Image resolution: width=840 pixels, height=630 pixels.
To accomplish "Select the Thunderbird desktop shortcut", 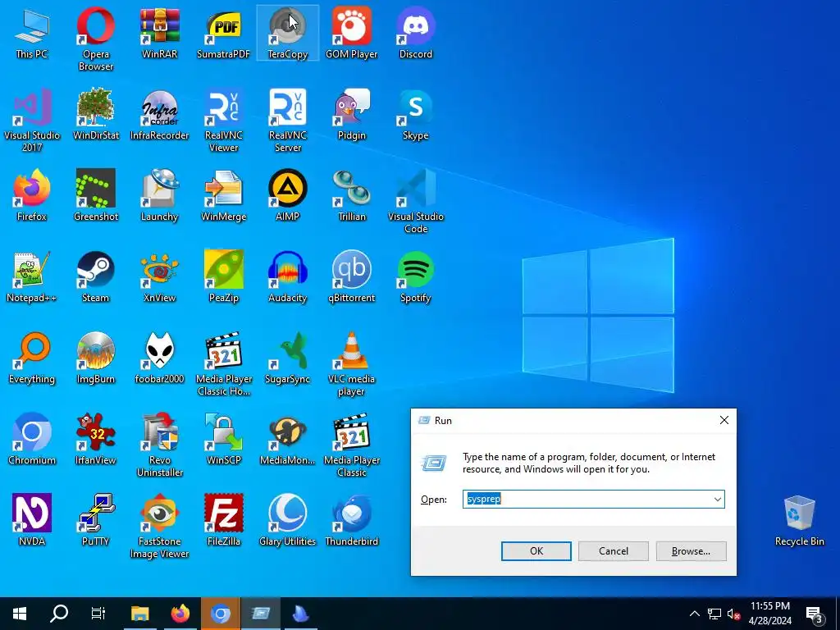I will pos(351,521).
